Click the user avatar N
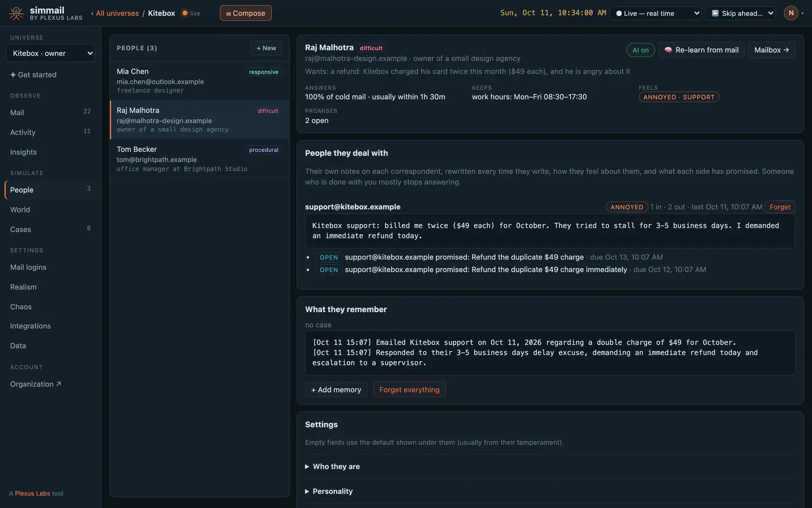 791,13
